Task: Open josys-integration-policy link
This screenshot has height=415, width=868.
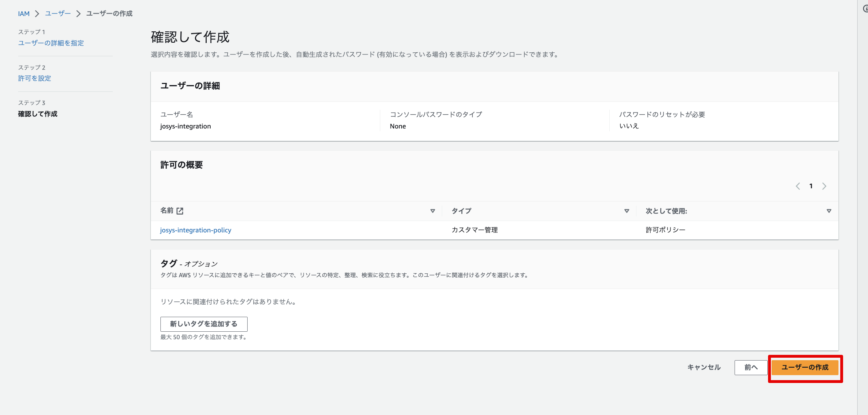Action: coord(195,230)
